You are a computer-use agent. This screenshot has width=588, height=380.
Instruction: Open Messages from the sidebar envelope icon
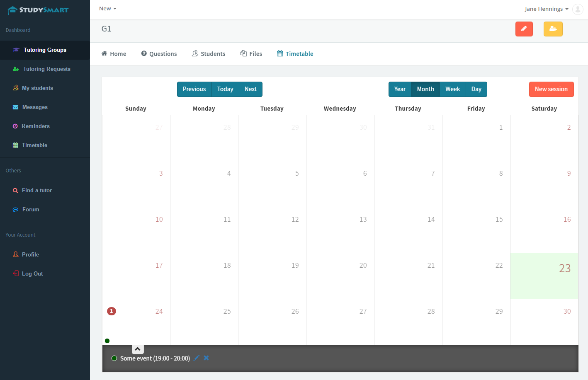[15, 107]
